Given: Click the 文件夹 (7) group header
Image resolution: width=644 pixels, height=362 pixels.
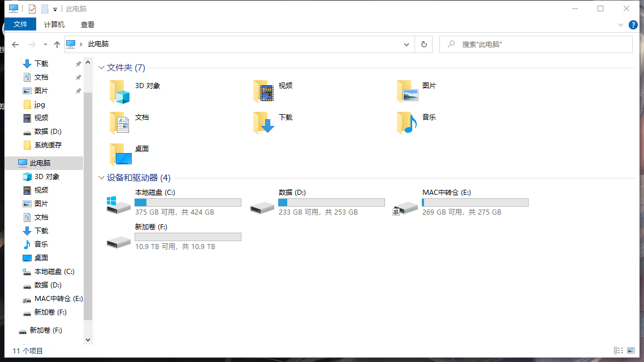Looking at the screenshot, I should coord(126,68).
